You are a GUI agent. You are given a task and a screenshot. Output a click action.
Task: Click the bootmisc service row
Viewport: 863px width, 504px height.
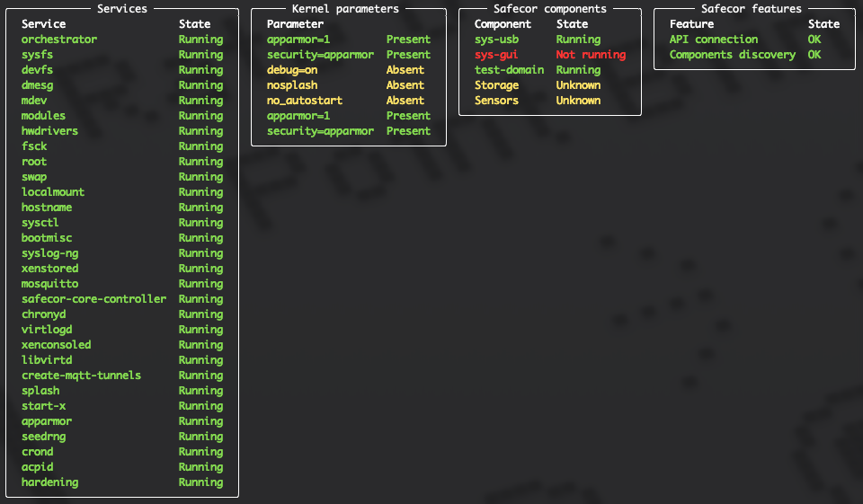(x=122, y=238)
